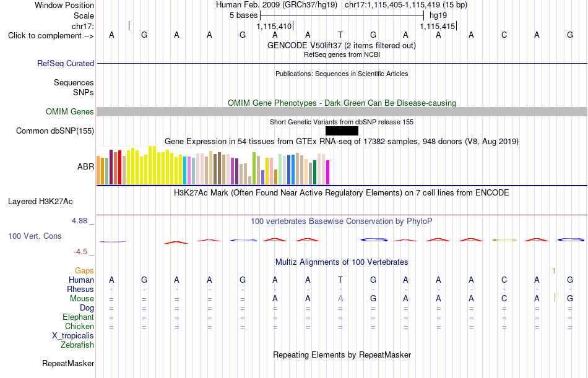Click the C base in complement row
Viewport: 588px width, 378px height.
[504, 35]
